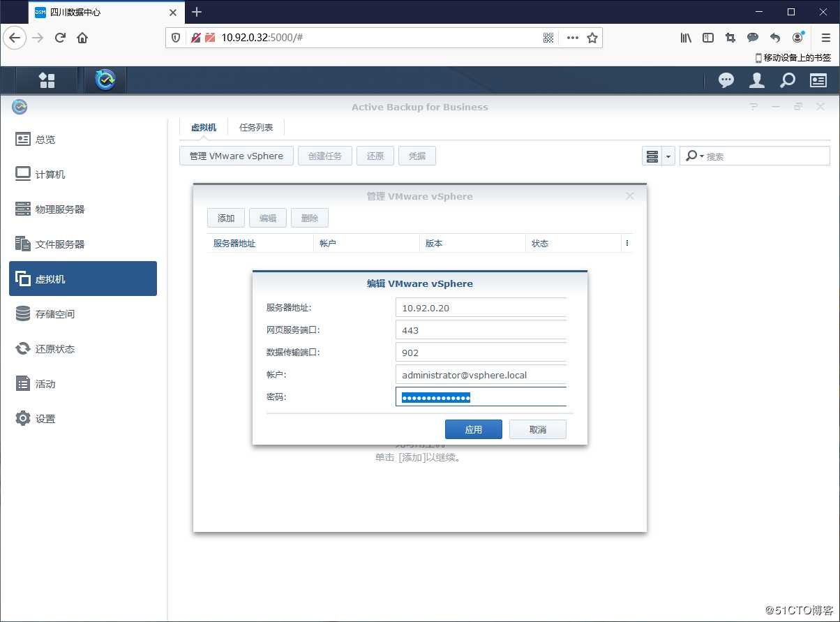Screen dimensions: 840x622
Task: Sort by 服务器地址 column header
Action: tap(260, 243)
